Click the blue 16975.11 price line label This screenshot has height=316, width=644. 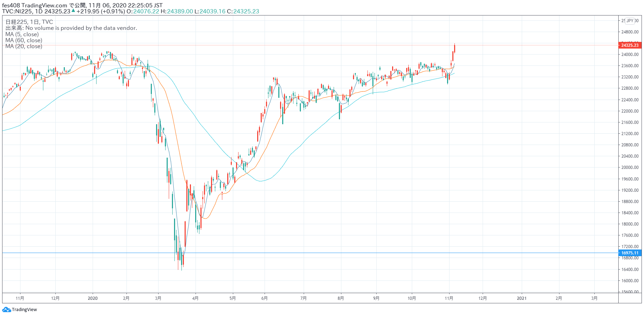[x=630, y=253]
